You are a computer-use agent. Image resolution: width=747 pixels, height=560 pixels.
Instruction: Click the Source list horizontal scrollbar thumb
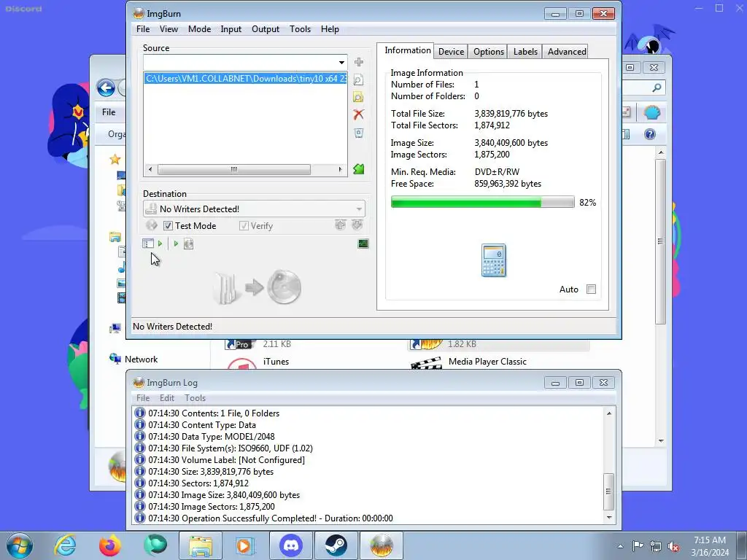234,169
